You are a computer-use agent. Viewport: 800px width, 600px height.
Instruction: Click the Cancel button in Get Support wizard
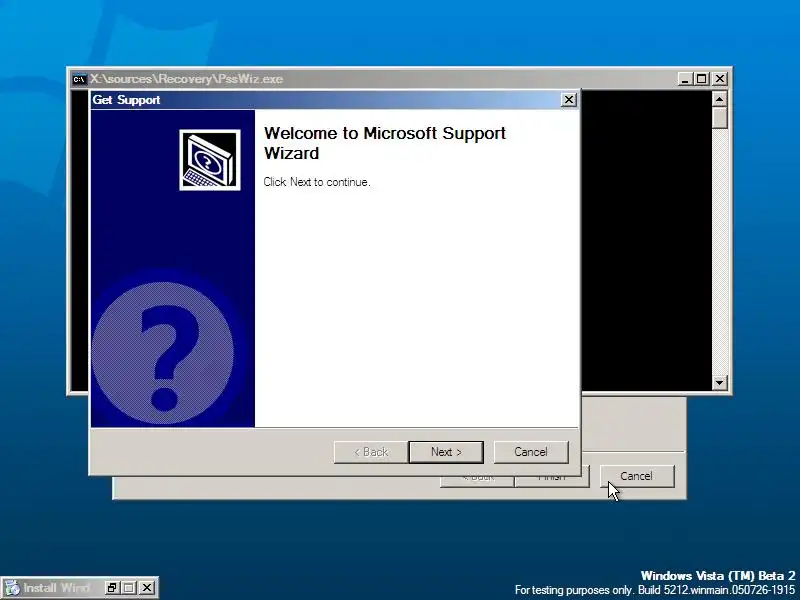coord(531,452)
